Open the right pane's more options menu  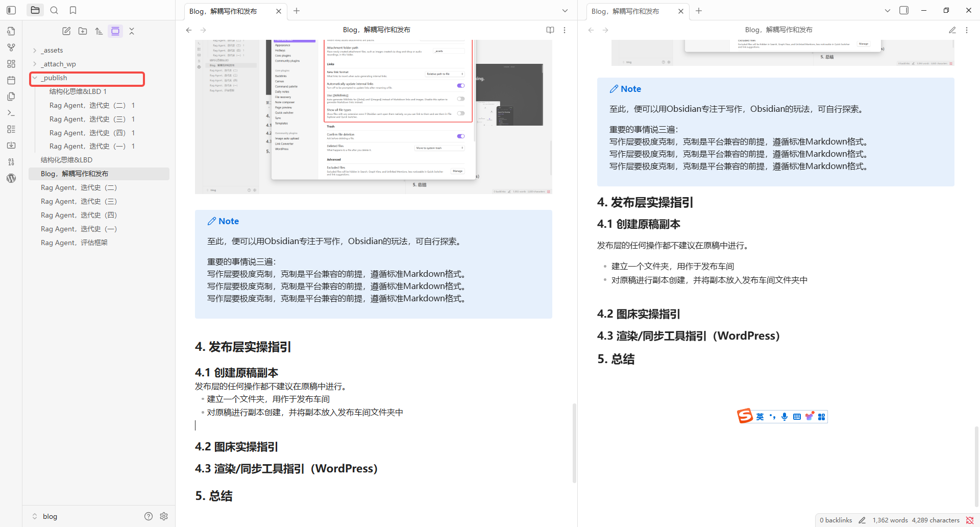coord(966,30)
